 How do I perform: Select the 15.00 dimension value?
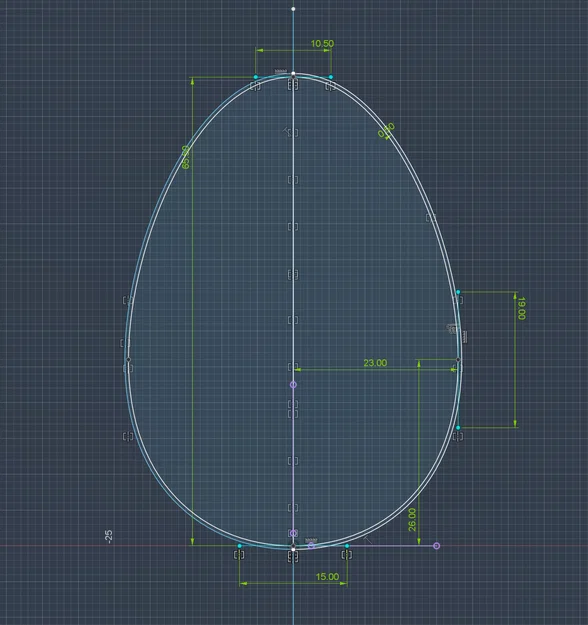327,576
